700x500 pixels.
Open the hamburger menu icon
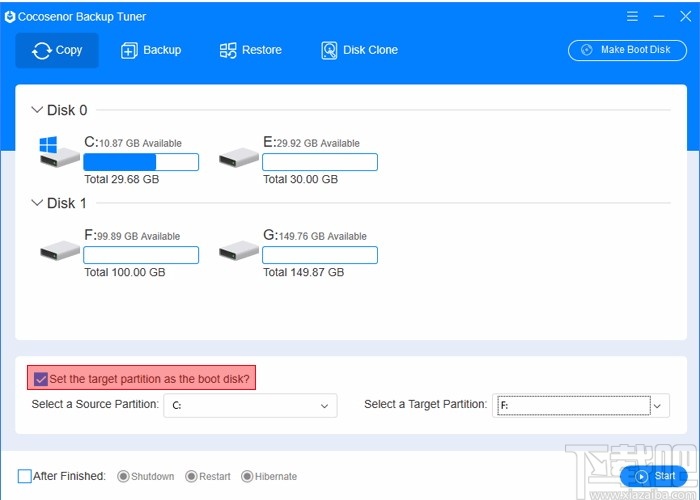click(632, 17)
